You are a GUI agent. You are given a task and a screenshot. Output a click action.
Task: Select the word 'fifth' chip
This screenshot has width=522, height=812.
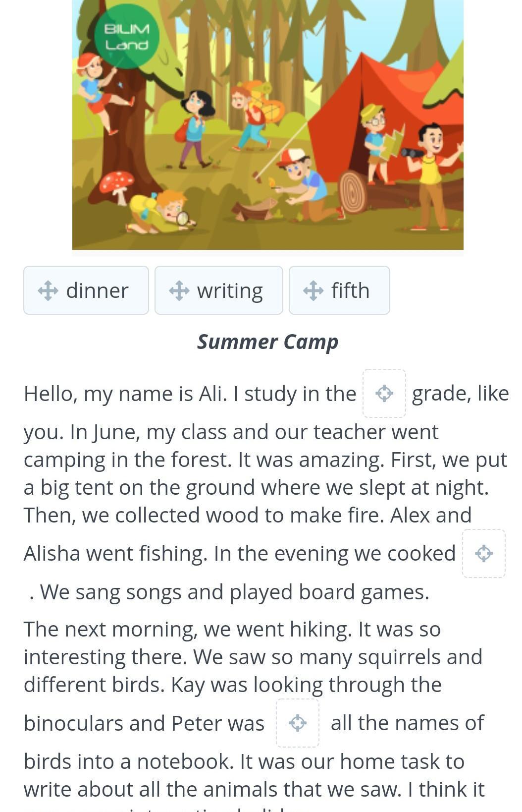339,290
